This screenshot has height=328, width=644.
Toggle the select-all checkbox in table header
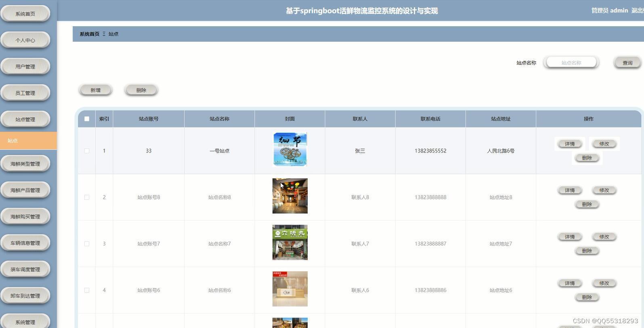tap(87, 119)
